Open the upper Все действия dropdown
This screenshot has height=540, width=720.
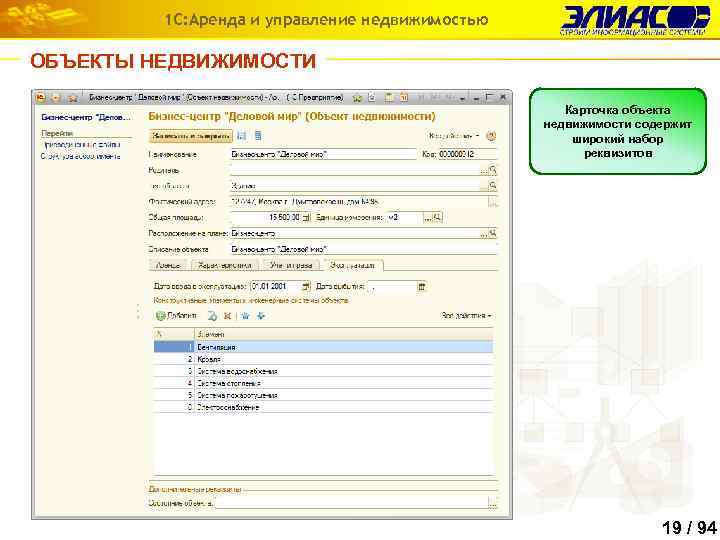point(454,136)
